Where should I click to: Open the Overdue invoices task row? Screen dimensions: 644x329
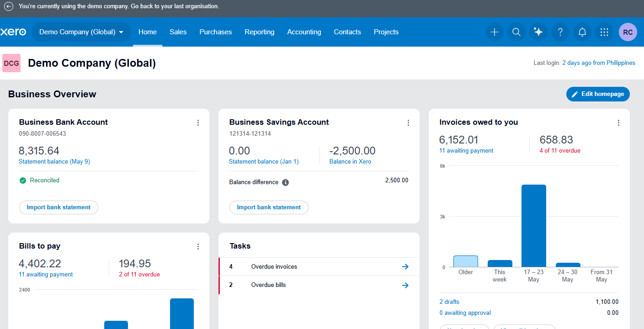tap(319, 266)
